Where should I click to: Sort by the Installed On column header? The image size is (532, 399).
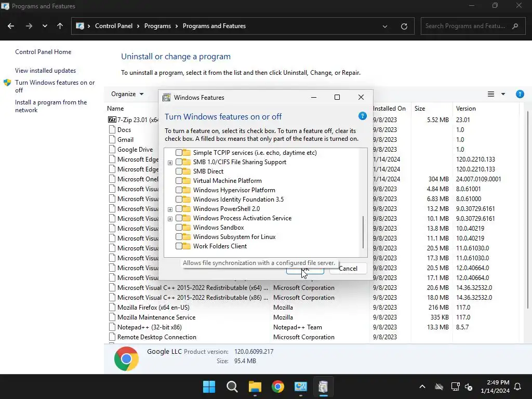pyautogui.click(x=389, y=109)
